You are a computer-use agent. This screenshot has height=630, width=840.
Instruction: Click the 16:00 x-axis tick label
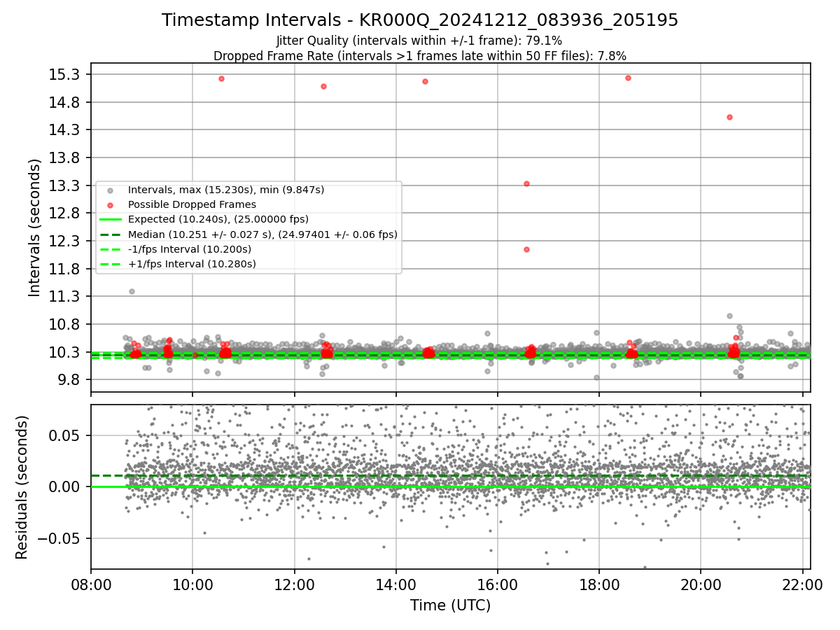(x=498, y=584)
